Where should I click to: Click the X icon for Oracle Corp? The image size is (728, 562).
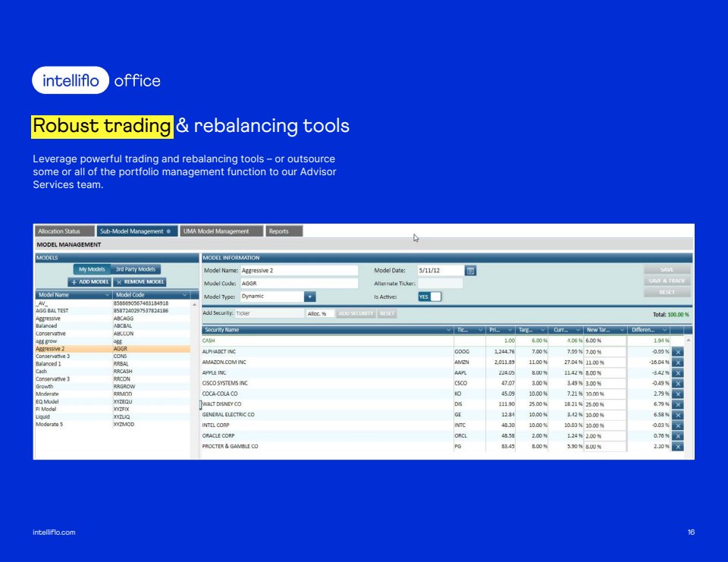(x=677, y=436)
